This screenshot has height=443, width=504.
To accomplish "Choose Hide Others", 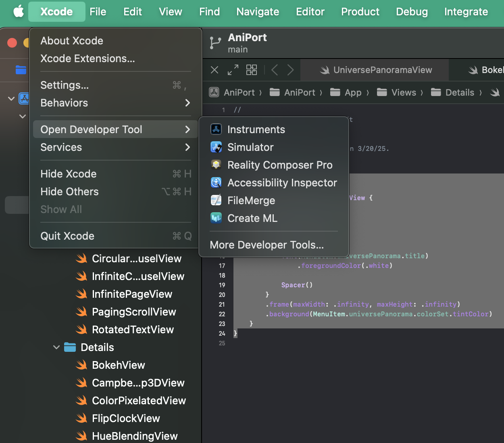I will 116,192.
